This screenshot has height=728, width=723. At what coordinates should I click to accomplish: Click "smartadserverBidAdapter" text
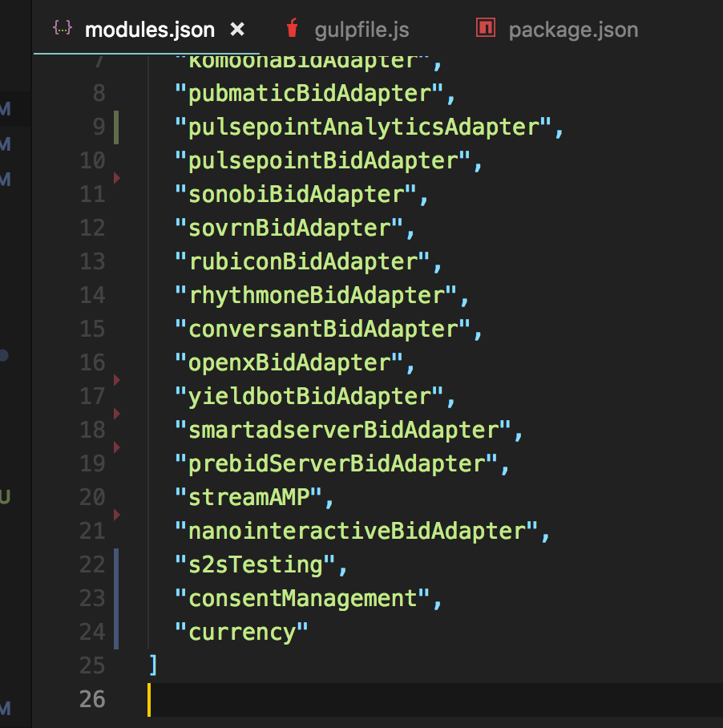342,431
